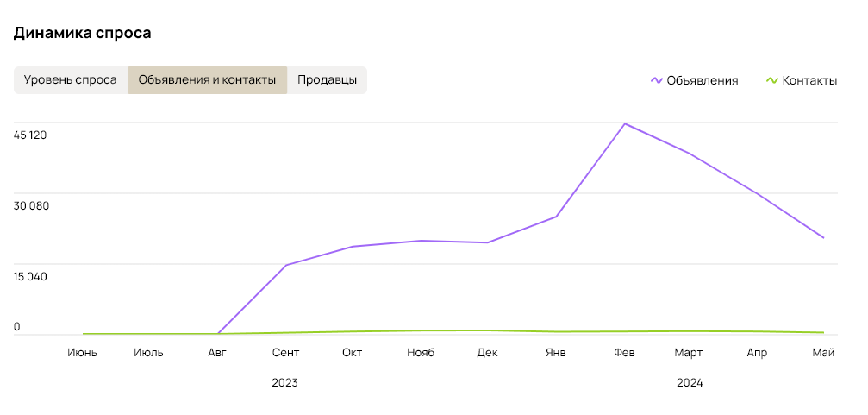The height and width of the screenshot is (415, 868).
Task: Click the Май month axis label
Action: pyautogui.click(x=823, y=353)
